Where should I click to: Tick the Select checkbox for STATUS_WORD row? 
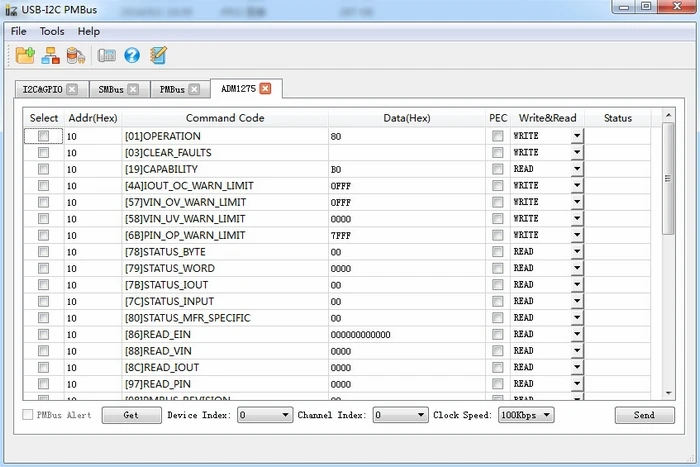(x=43, y=268)
